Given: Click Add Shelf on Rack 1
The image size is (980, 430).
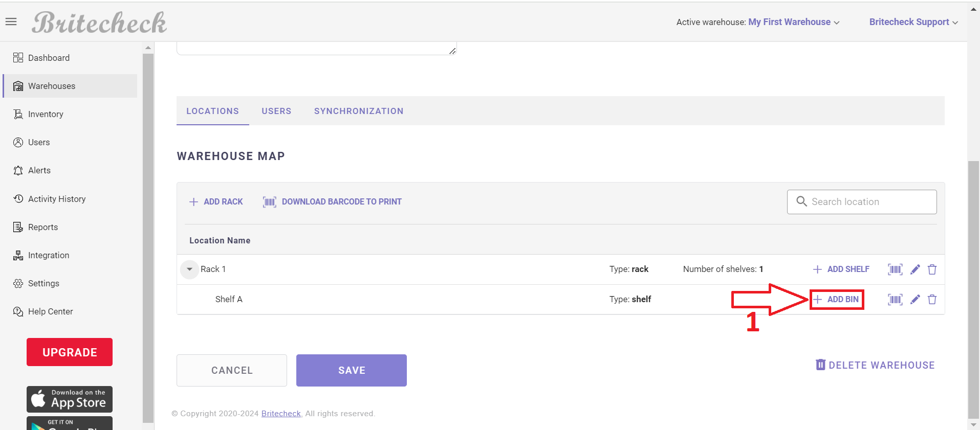Looking at the screenshot, I should 841,269.
